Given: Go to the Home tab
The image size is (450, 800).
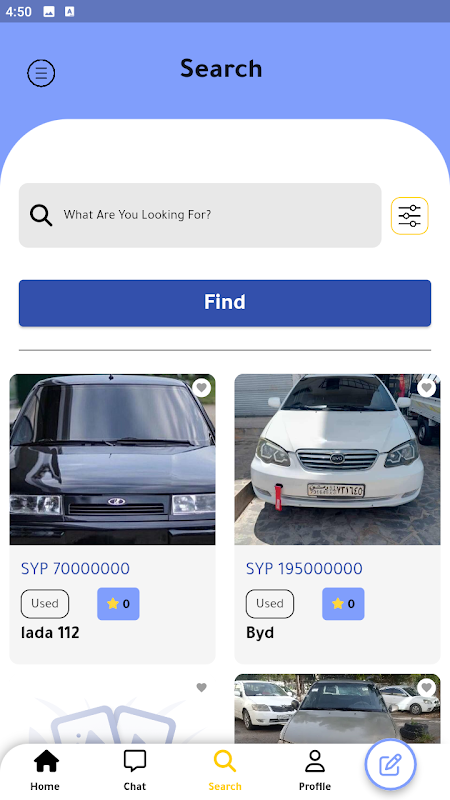Looking at the screenshot, I should (x=45, y=770).
